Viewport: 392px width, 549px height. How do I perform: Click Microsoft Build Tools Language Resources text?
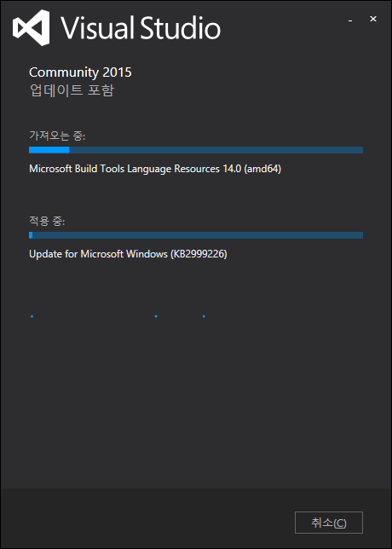(x=155, y=169)
